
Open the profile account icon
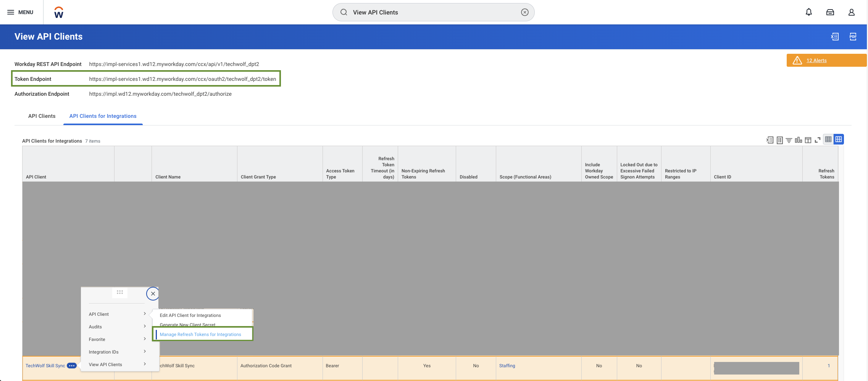(852, 12)
